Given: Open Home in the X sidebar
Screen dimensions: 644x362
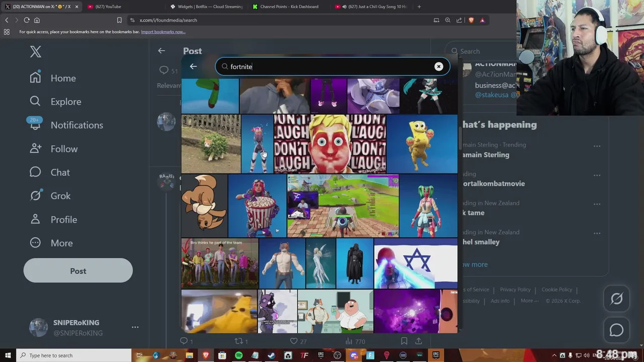Looking at the screenshot, I should click(x=53, y=78).
